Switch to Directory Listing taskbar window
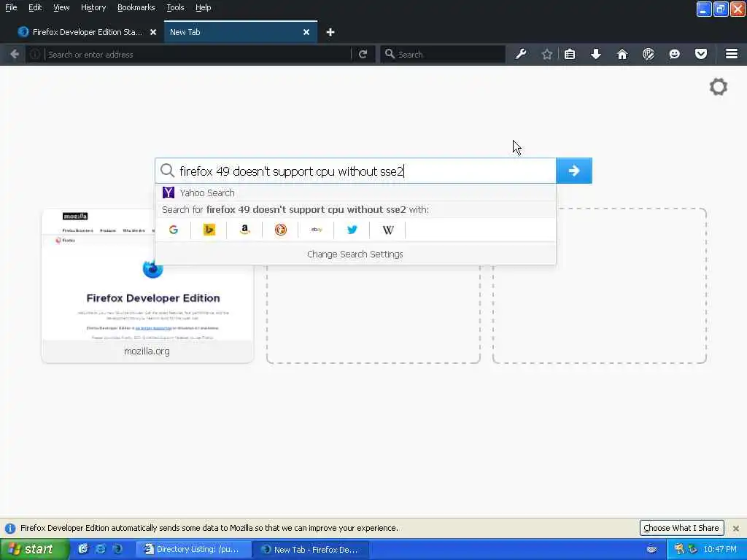Viewport: 747px width, 560px height. pos(194,550)
